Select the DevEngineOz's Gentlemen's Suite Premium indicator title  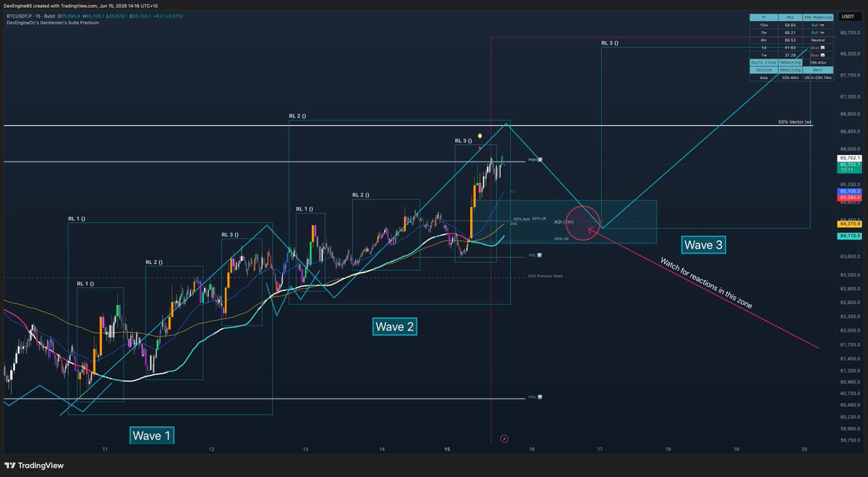pos(52,22)
